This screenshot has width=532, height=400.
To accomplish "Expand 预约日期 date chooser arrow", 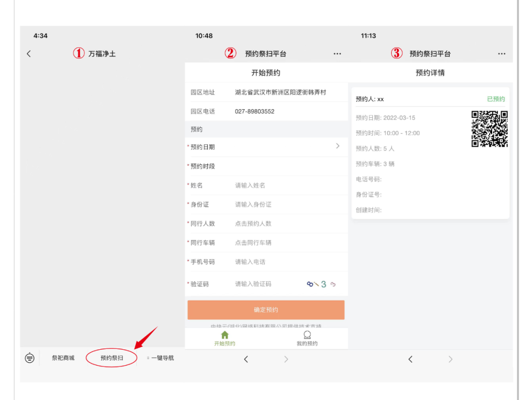I will coord(337,146).
